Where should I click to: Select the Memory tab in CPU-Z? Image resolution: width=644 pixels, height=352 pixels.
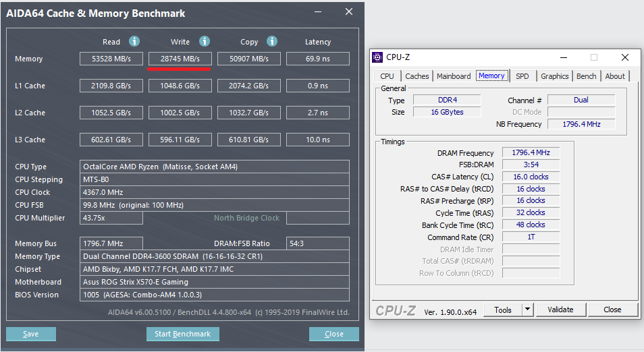coord(491,76)
